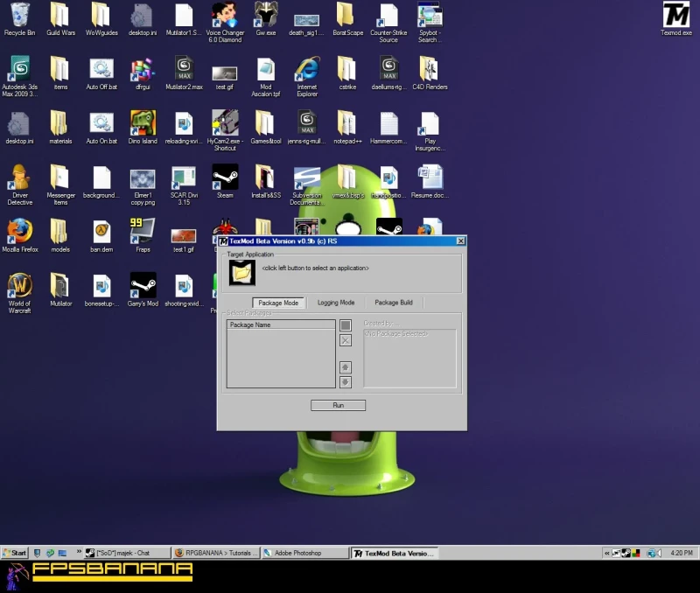The height and width of the screenshot is (593, 700).
Task: Switch to Package Build mode
Action: 393,303
